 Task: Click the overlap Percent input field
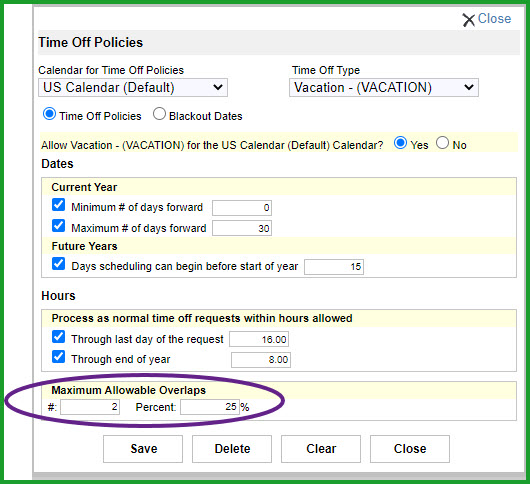(x=210, y=407)
